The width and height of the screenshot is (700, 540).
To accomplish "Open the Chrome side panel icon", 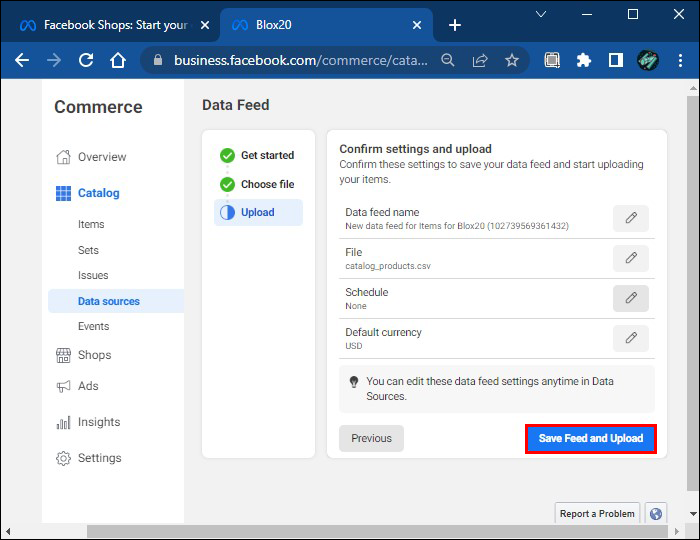I will pos(616,60).
